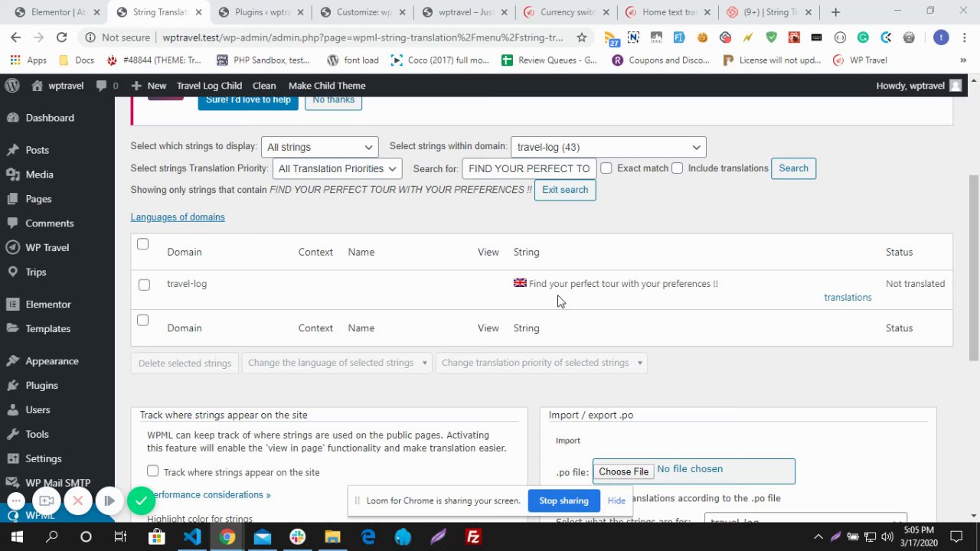Check the travel-log row checkbox
Viewport: 980px width, 551px height.
[144, 285]
